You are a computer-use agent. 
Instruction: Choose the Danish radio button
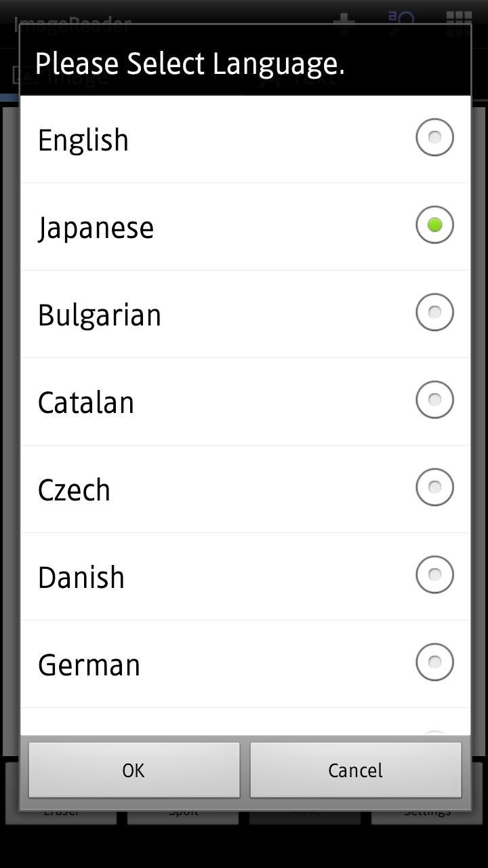click(x=434, y=575)
